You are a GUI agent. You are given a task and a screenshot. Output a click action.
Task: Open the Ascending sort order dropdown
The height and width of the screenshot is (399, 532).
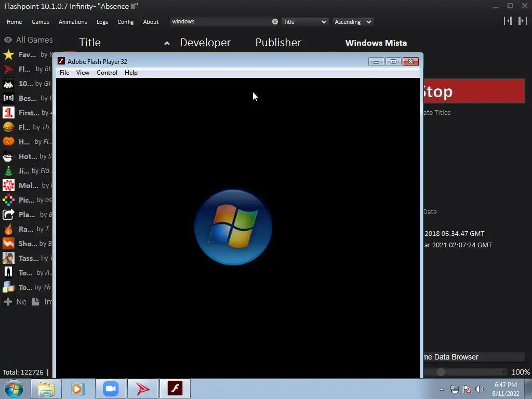(353, 22)
